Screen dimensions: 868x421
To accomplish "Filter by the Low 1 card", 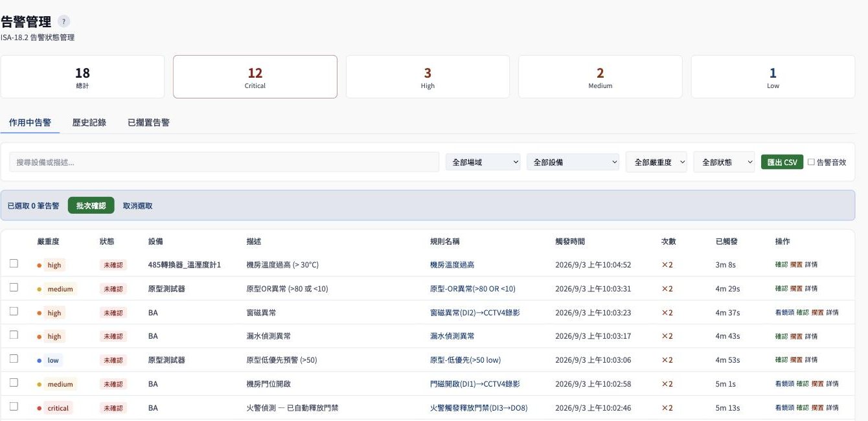I will [773, 76].
